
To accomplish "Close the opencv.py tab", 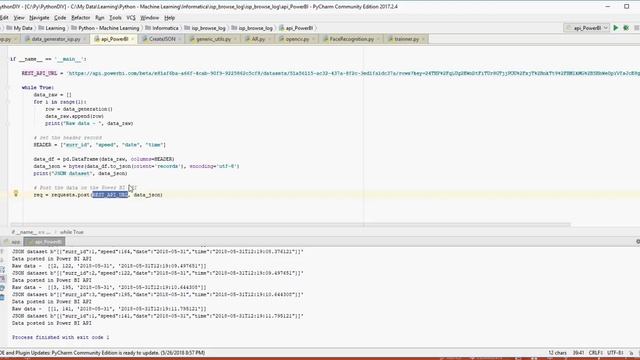I will 313,39.
